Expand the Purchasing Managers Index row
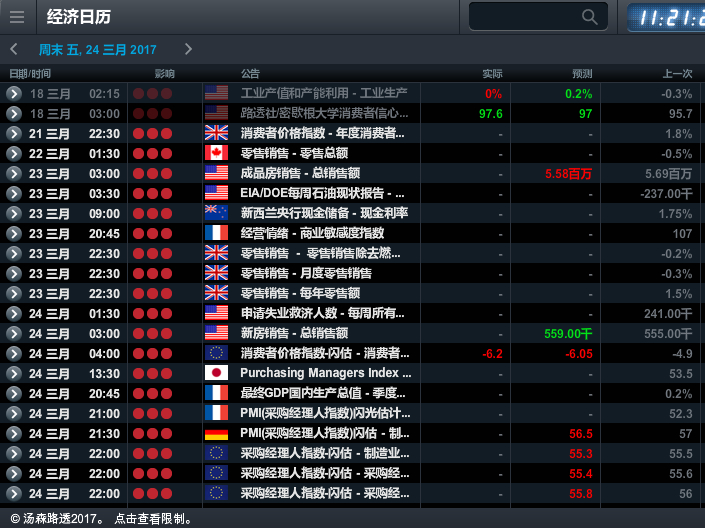This screenshot has width=705, height=528. [14, 373]
